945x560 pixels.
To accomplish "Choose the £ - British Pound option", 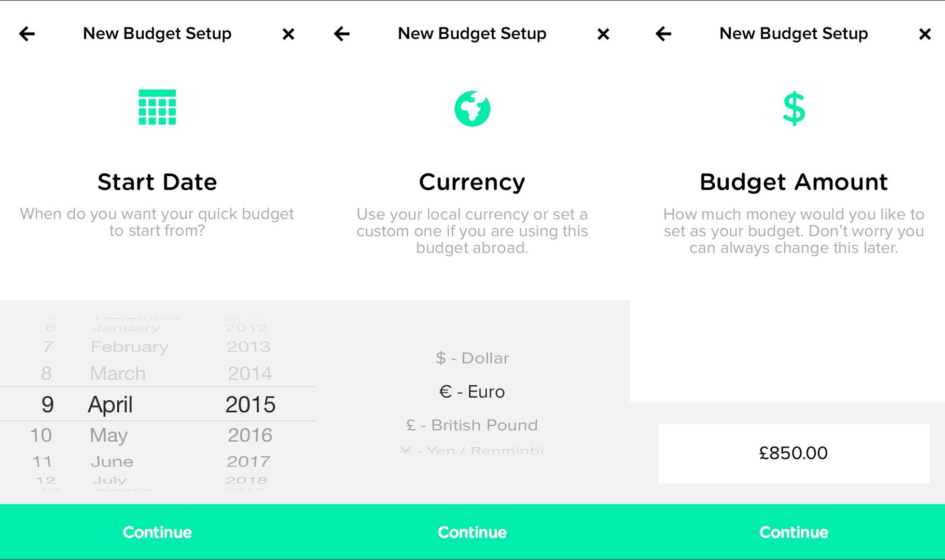I will [472, 425].
